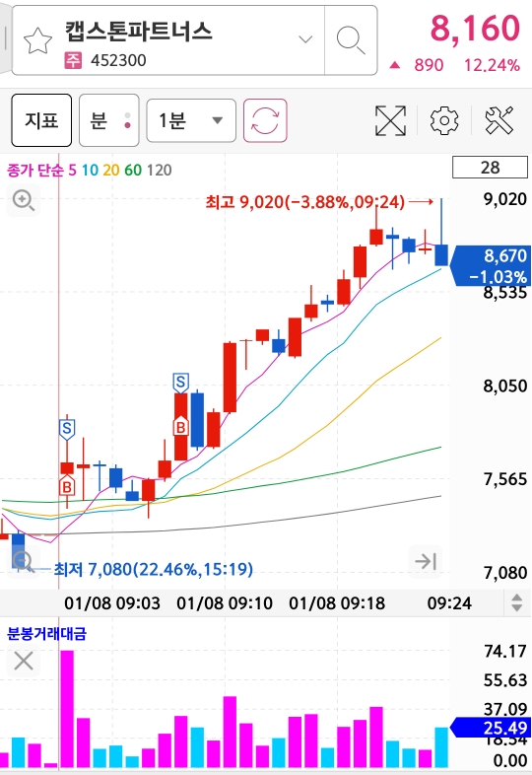Open chart settings gear icon

[444, 120]
